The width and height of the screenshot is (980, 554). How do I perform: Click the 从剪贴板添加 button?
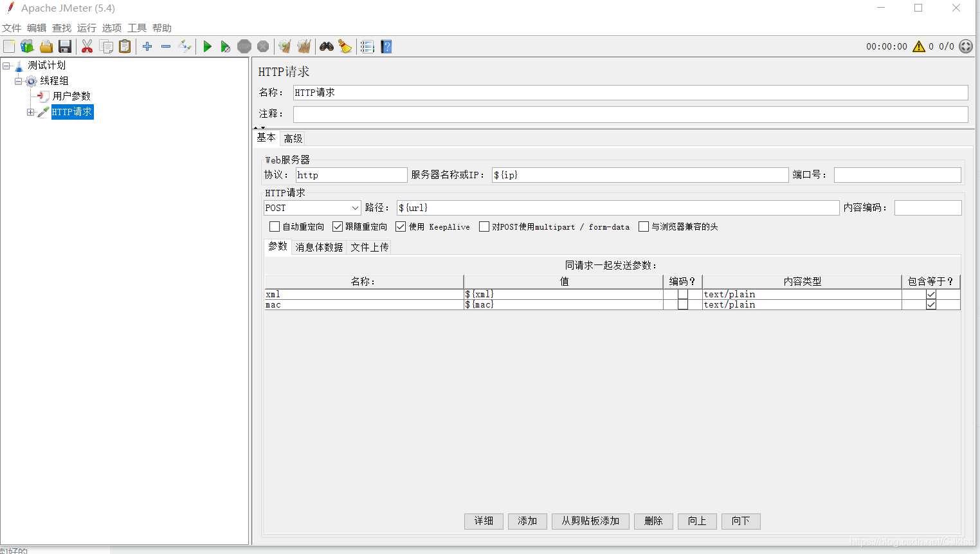(x=590, y=521)
